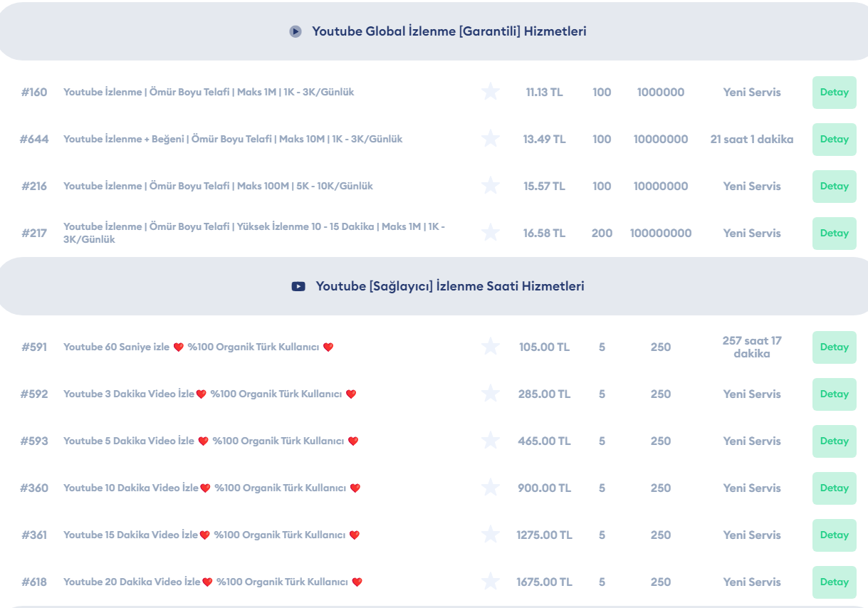This screenshot has width=868, height=608.
Task: Favorite service #618 20 Dakika Video
Action: point(490,582)
